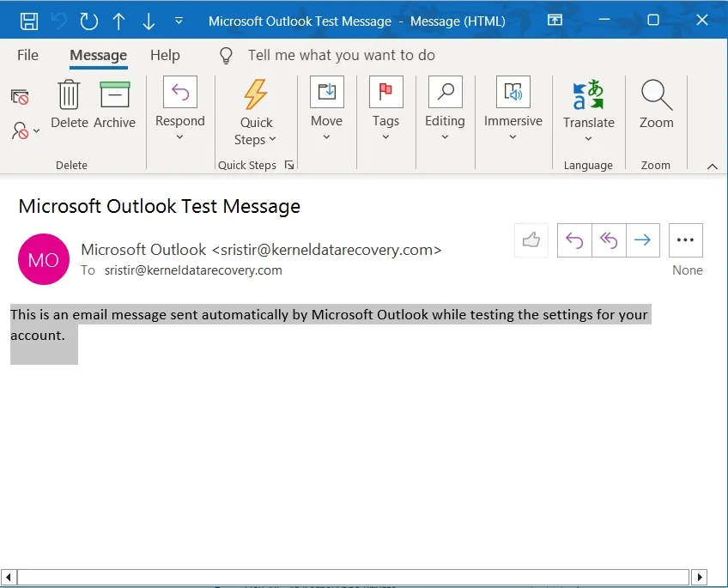Forward the message with blue arrow
The width and height of the screenshot is (728, 588).
643,240
